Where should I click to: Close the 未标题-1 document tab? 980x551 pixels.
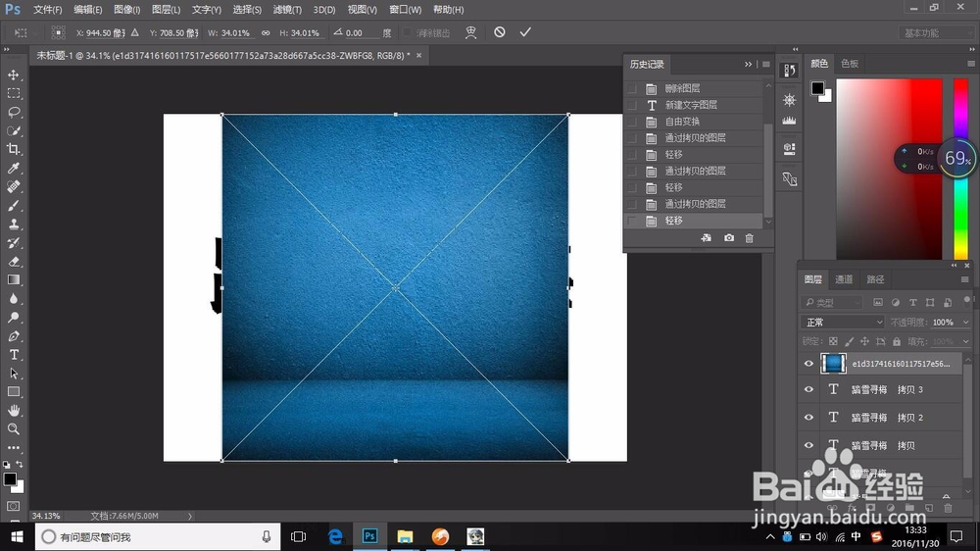coord(418,56)
